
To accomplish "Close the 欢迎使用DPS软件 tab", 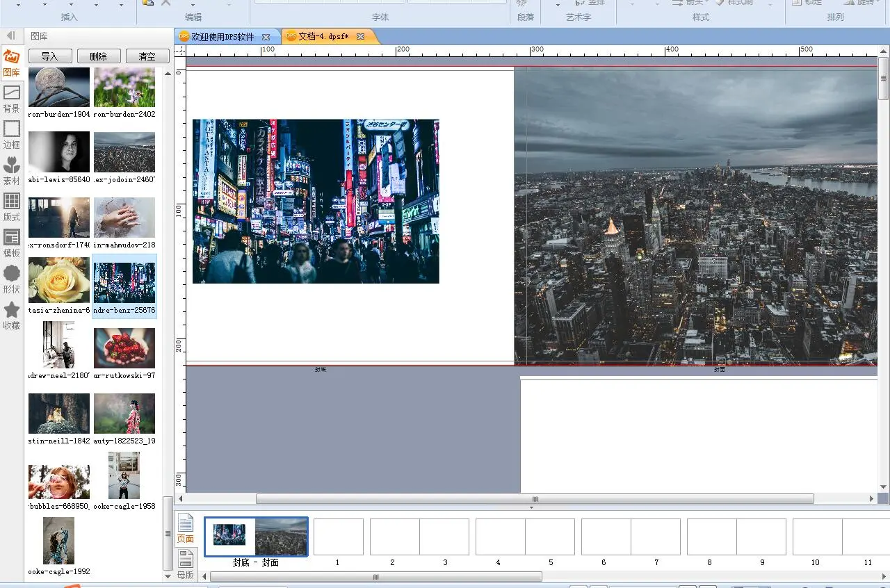I will click(x=266, y=37).
